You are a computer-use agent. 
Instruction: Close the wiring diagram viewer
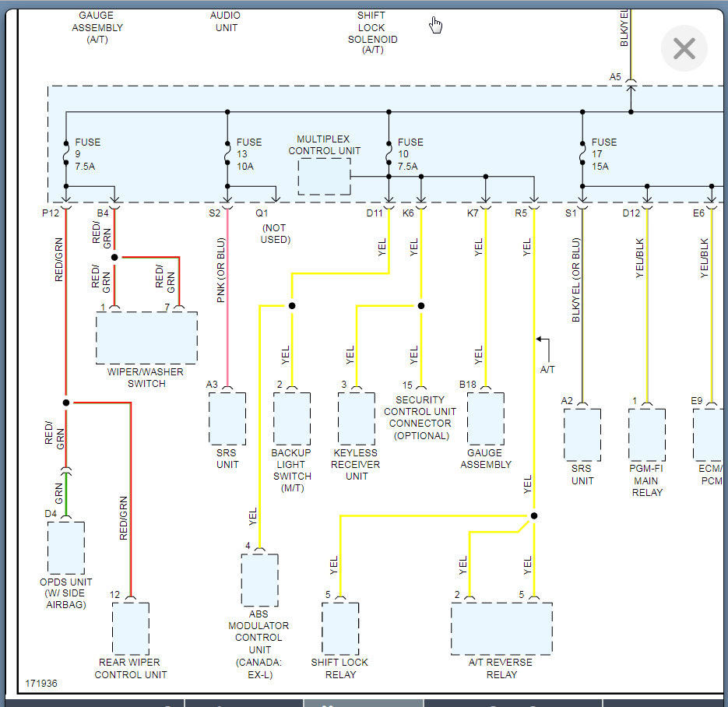684,48
